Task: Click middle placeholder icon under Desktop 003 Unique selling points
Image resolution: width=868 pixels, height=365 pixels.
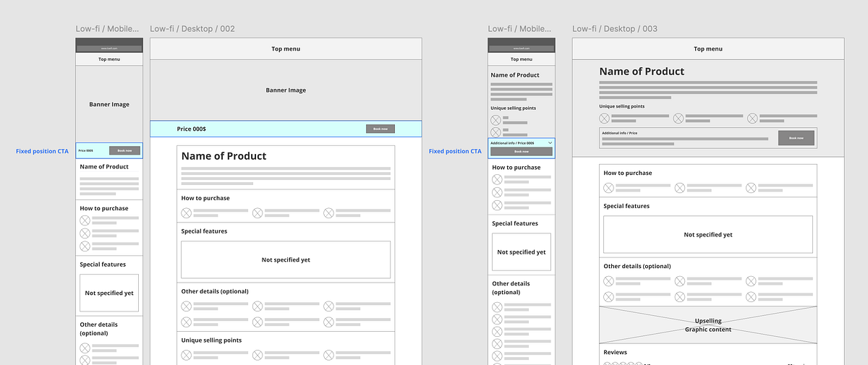Action: [x=678, y=118]
